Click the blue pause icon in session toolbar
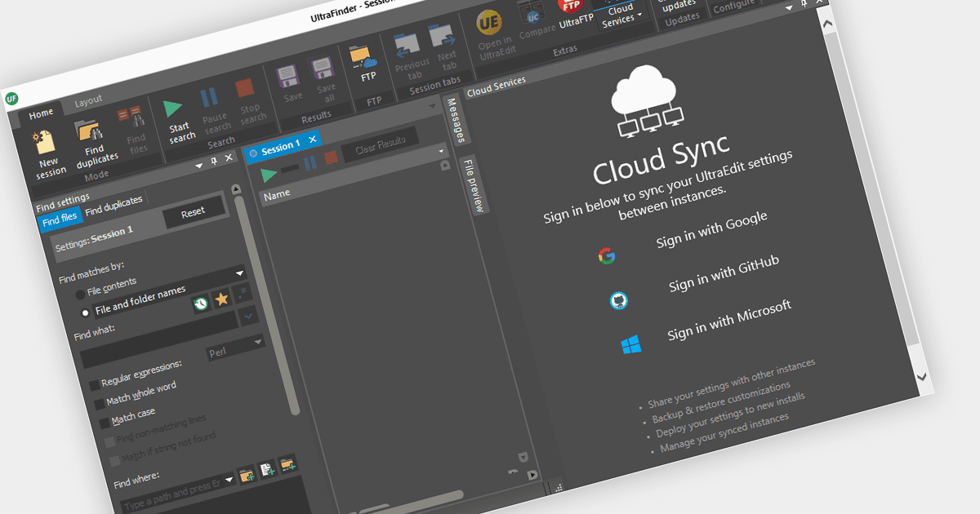The width and height of the screenshot is (980, 514). pyautogui.click(x=310, y=163)
